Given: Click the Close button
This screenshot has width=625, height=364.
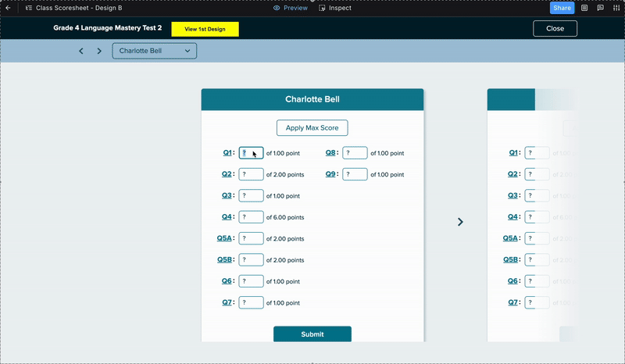Looking at the screenshot, I should pyautogui.click(x=555, y=29).
